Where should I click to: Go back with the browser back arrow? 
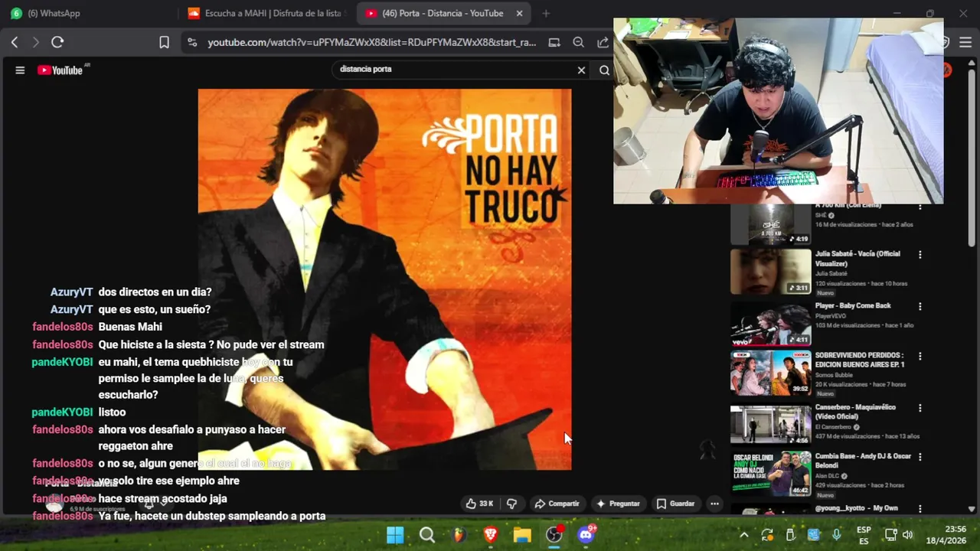[15, 42]
